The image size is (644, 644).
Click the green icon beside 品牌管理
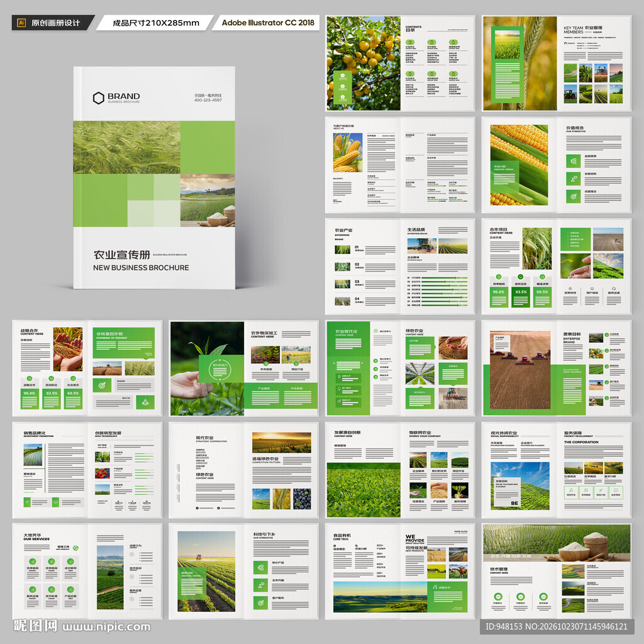click(574, 161)
